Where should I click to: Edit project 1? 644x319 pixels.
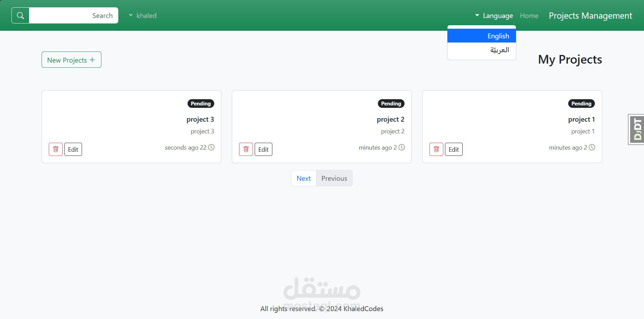[454, 149]
